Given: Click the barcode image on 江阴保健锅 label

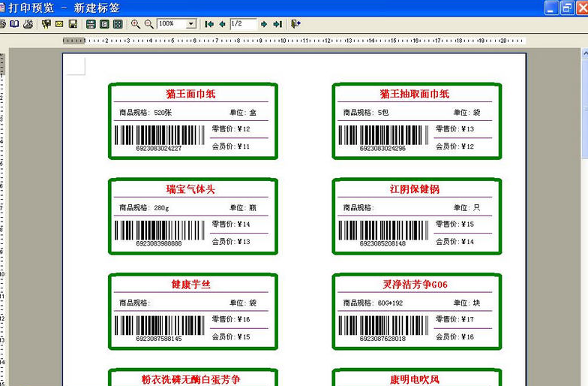Looking at the screenshot, I should click(x=383, y=230).
